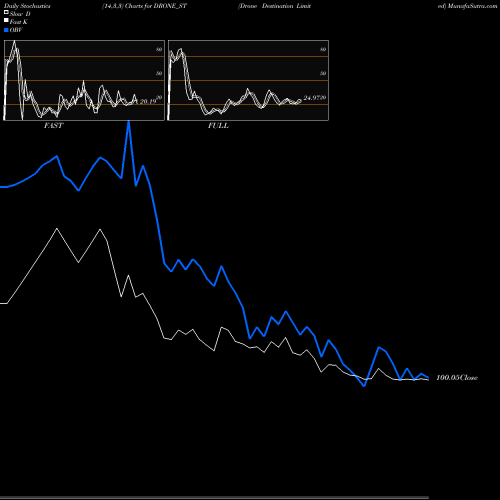Open the FAST stochastic chart thumbnail
This screenshot has height=500, width=500.
pos(84,80)
